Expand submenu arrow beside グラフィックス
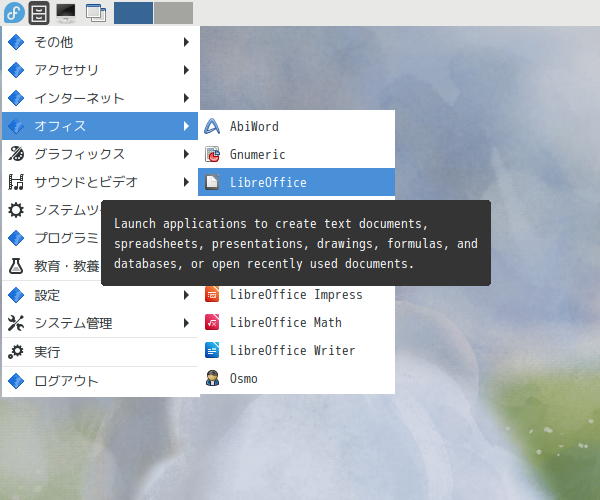This screenshot has width=600, height=500. point(186,154)
